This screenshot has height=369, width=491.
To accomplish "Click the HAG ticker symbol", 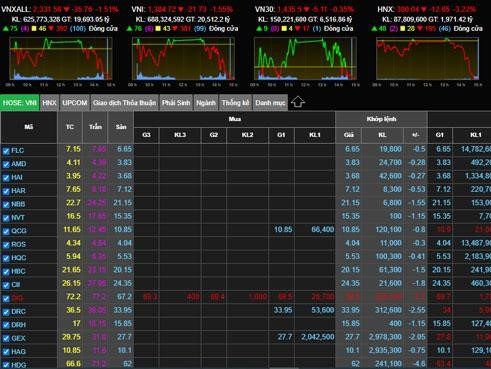I will click(19, 351).
